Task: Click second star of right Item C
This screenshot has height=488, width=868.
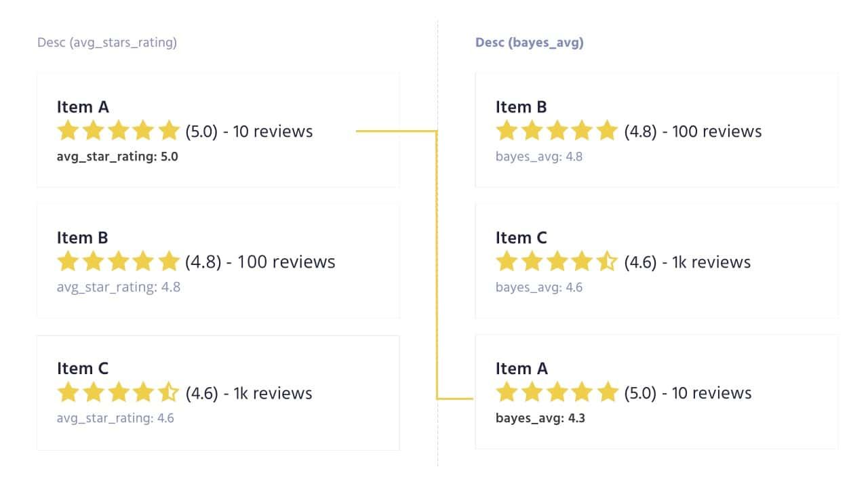Action: 532,261
